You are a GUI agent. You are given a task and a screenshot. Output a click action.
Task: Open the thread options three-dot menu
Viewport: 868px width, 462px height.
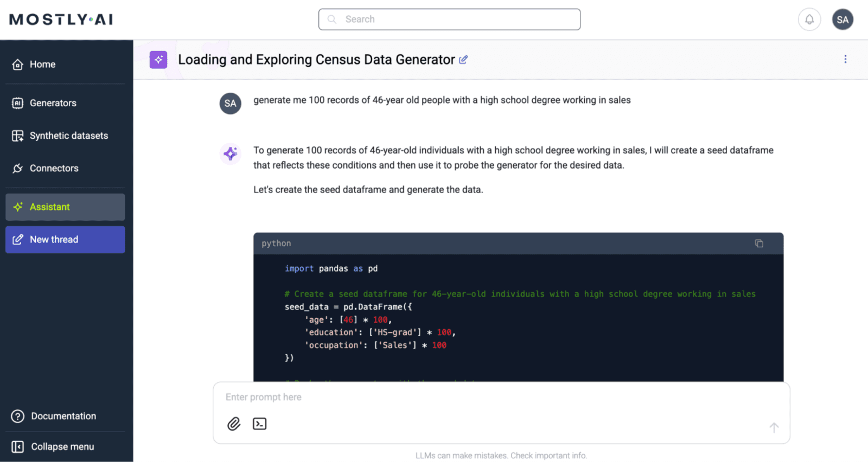pos(845,59)
